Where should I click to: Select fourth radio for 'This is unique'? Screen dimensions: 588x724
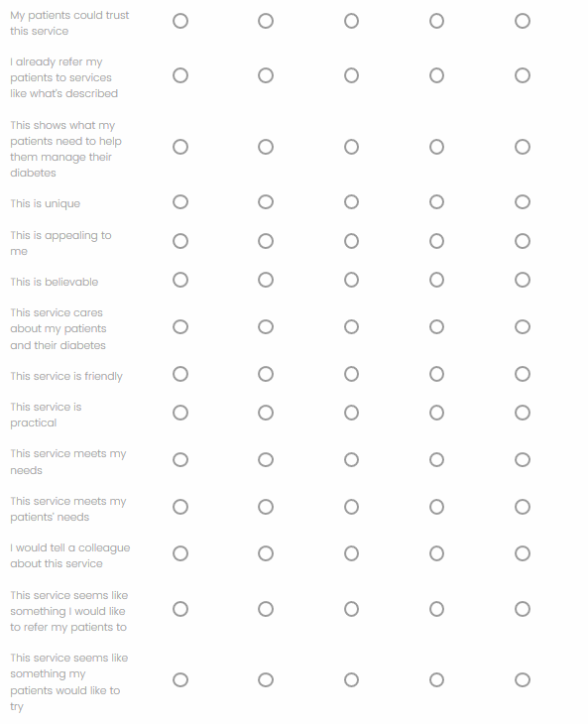[x=436, y=201]
